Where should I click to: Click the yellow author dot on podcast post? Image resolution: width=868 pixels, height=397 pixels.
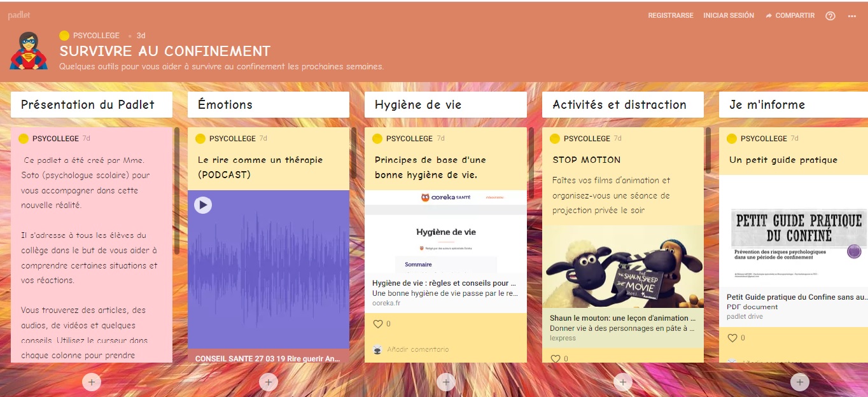pyautogui.click(x=200, y=139)
